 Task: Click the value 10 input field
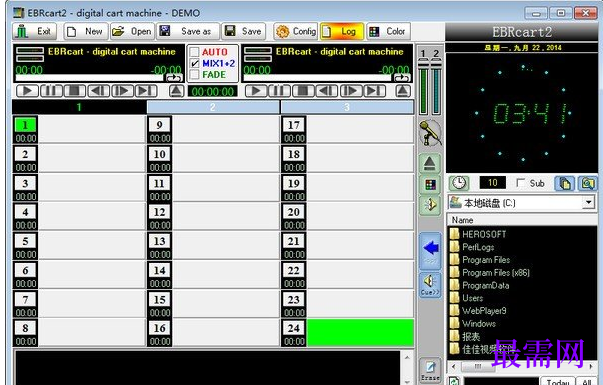point(493,183)
